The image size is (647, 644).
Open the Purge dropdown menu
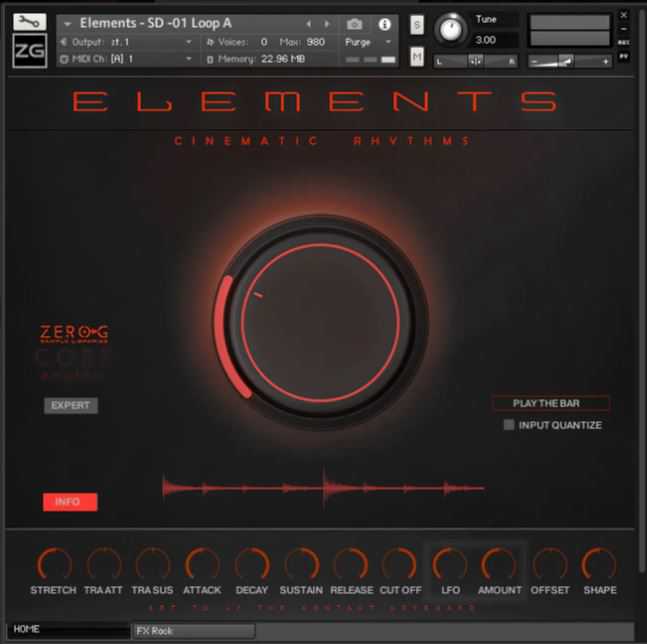click(x=368, y=42)
